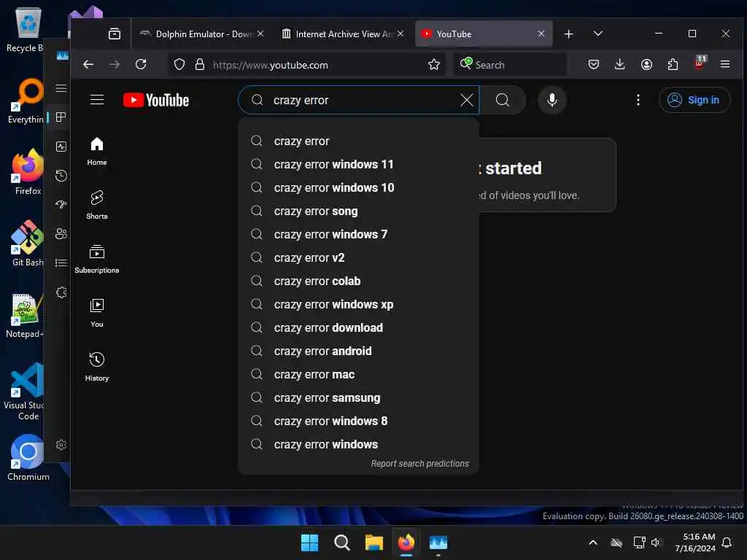Go back to previous page
This screenshot has width=747, height=560.
[x=88, y=64]
